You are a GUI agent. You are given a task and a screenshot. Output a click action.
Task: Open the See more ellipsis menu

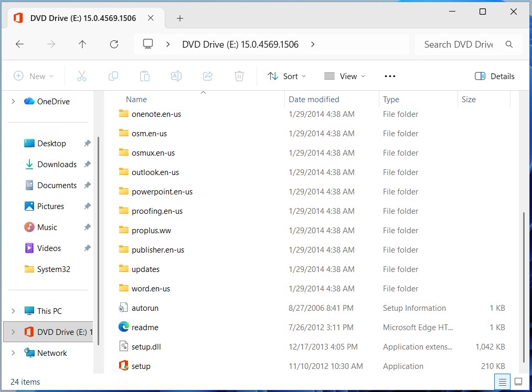[390, 76]
